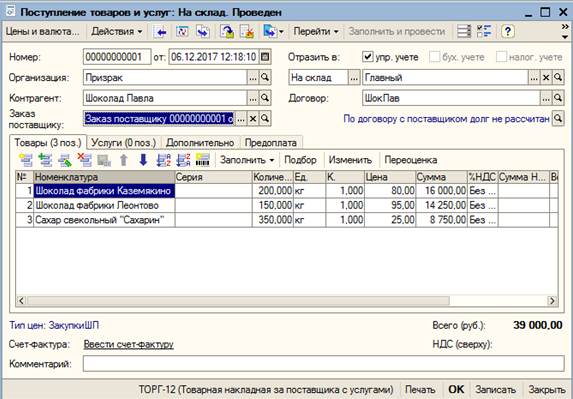Switch to Услуги (0 поз.) tab
The image size is (573, 399).
[124, 142]
